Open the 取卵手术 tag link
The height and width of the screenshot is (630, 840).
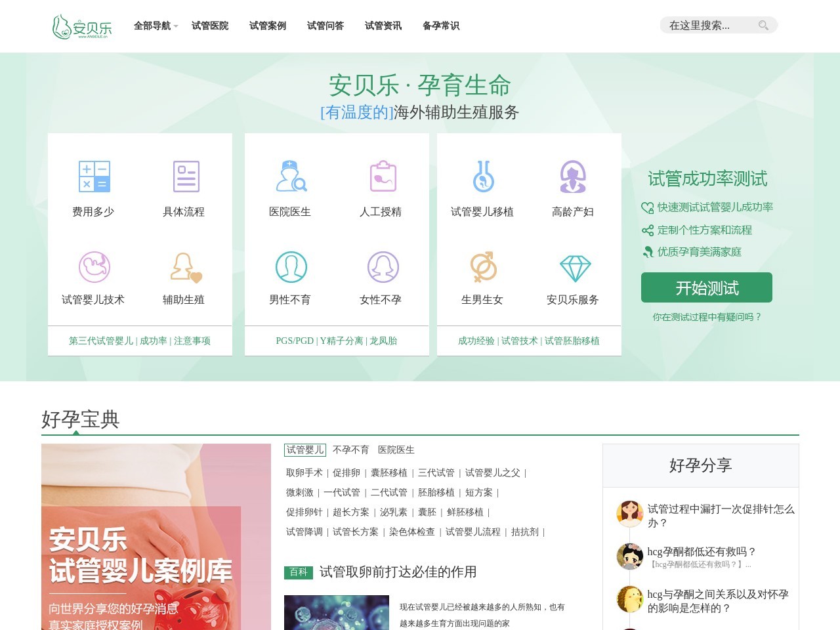click(304, 472)
